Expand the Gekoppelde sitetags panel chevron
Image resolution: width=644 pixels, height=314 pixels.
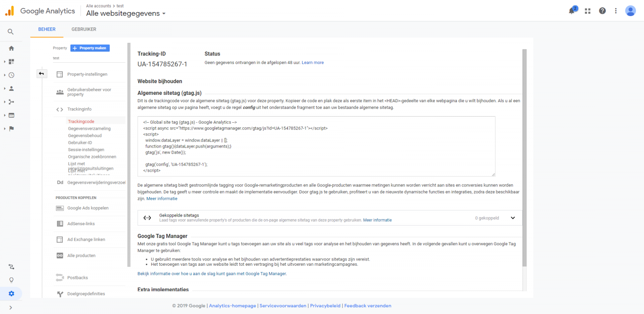[x=513, y=218]
